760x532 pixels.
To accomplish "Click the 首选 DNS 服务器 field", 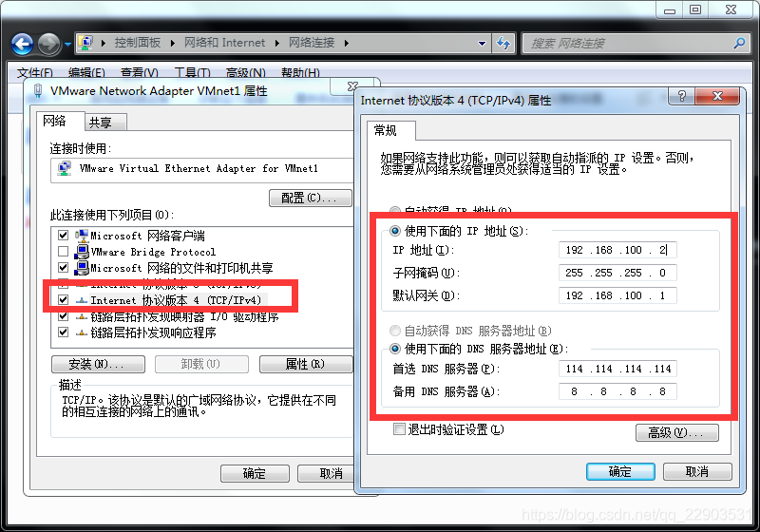I will pos(617,369).
